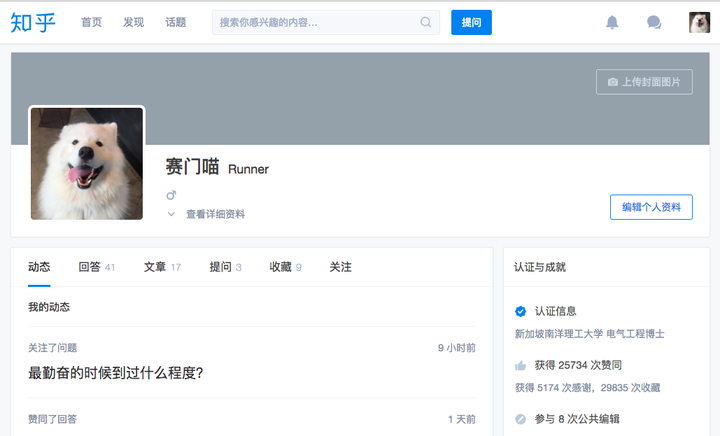Click the search magnifier icon
Screen dimensions: 720x436
point(426,22)
